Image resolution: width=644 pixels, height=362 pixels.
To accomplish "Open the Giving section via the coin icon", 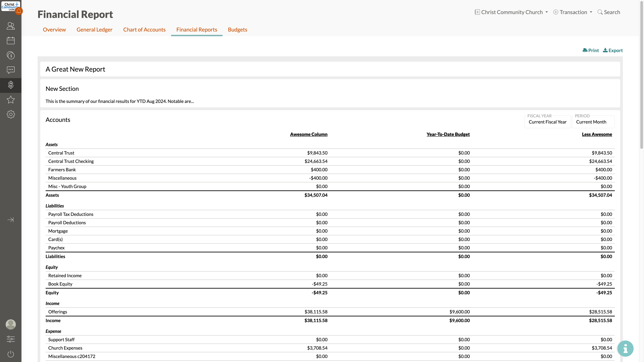I will coord(11,55).
